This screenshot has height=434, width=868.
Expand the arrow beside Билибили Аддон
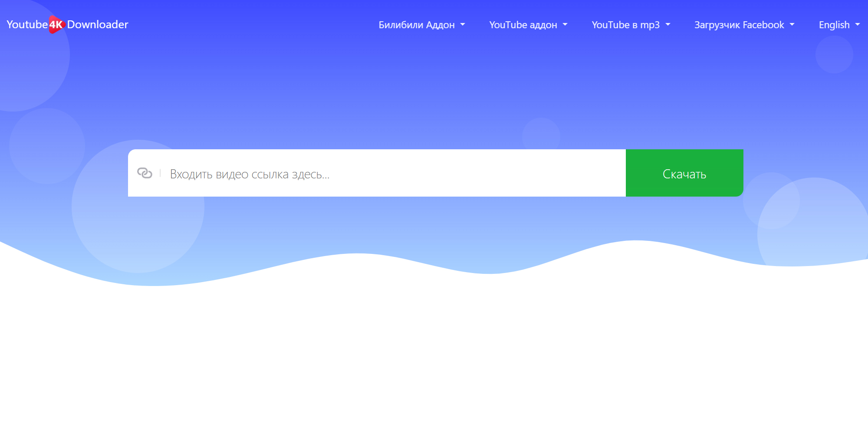(463, 25)
